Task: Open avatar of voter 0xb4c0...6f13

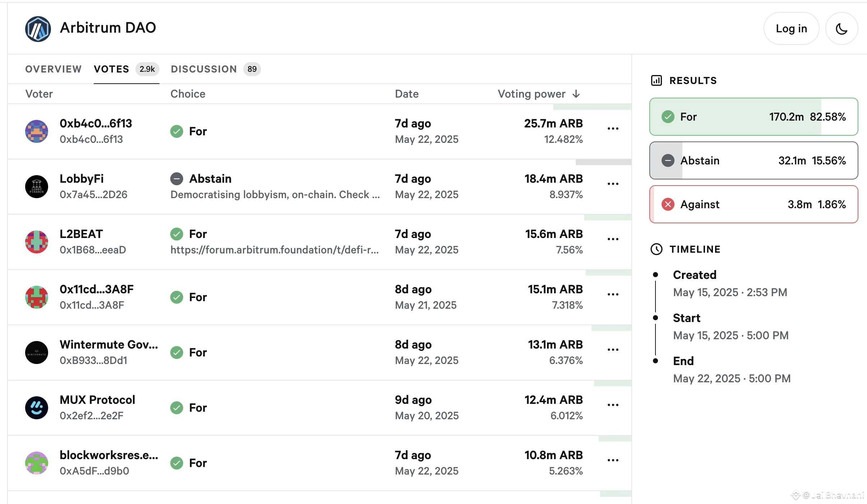Action: click(37, 131)
